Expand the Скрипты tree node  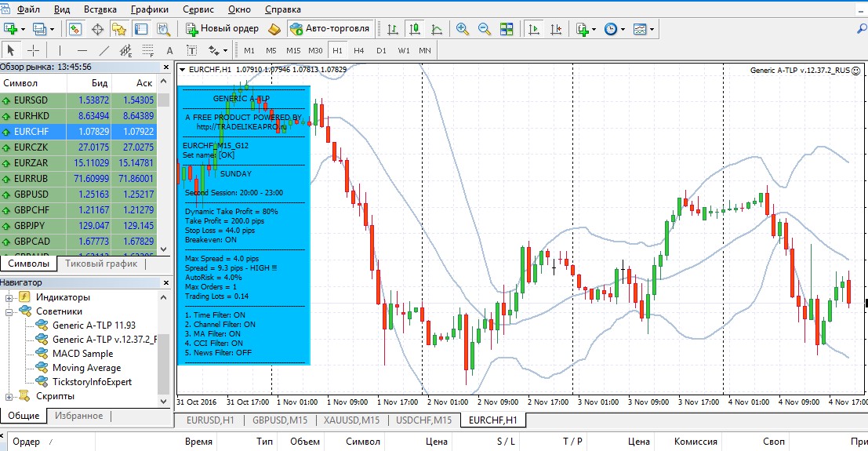tap(9, 397)
